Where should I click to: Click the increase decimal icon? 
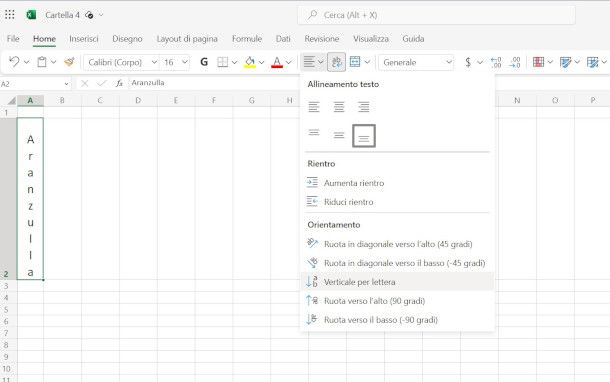[496, 62]
